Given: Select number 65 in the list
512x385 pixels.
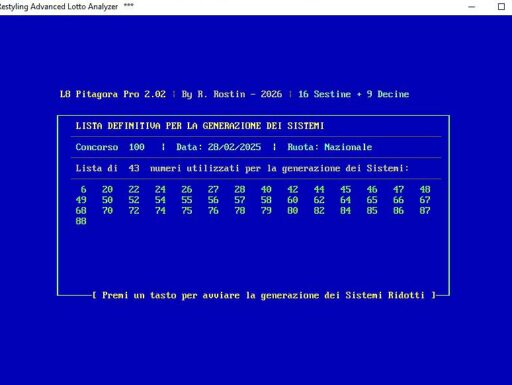Looking at the screenshot, I should [372, 200].
